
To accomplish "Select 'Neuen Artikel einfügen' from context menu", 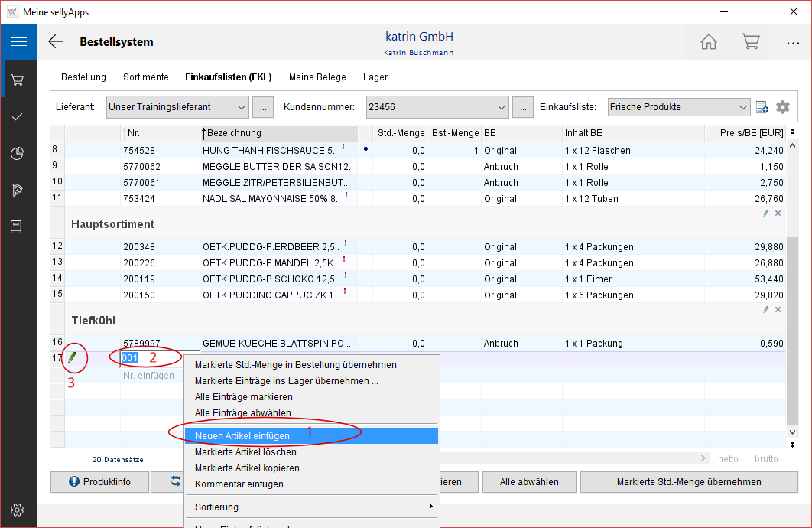I will point(242,435).
